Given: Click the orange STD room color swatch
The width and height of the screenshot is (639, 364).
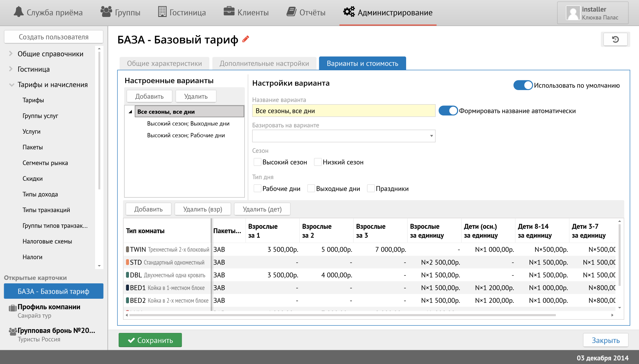Looking at the screenshot, I should tap(127, 262).
